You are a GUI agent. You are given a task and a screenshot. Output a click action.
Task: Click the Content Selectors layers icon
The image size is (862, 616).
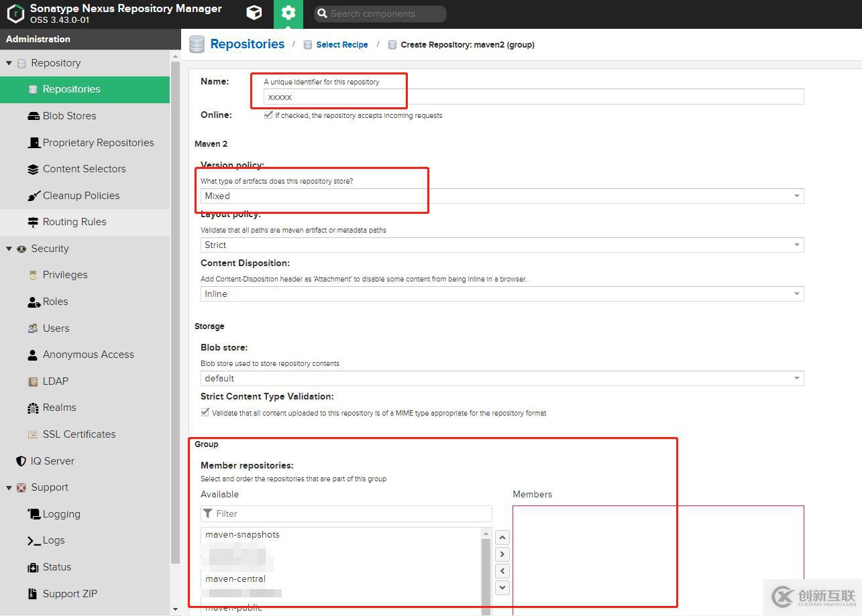pyautogui.click(x=33, y=169)
